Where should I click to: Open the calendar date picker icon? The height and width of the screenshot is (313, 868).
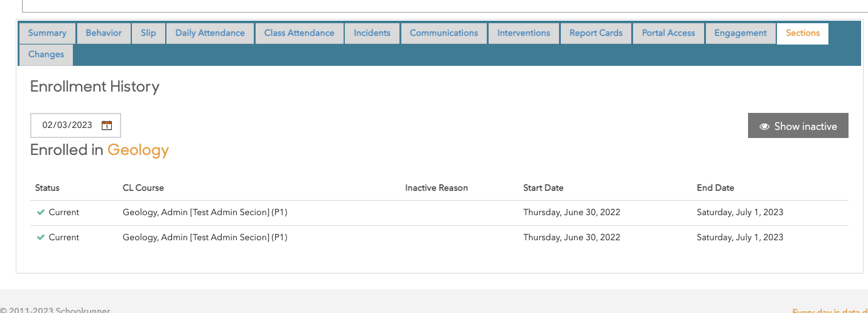[x=107, y=125]
